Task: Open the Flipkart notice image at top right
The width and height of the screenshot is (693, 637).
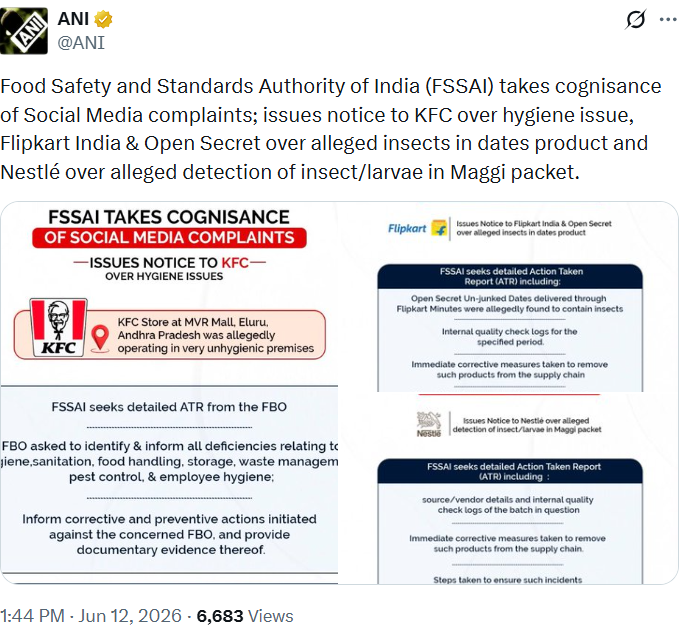Action: click(509, 297)
